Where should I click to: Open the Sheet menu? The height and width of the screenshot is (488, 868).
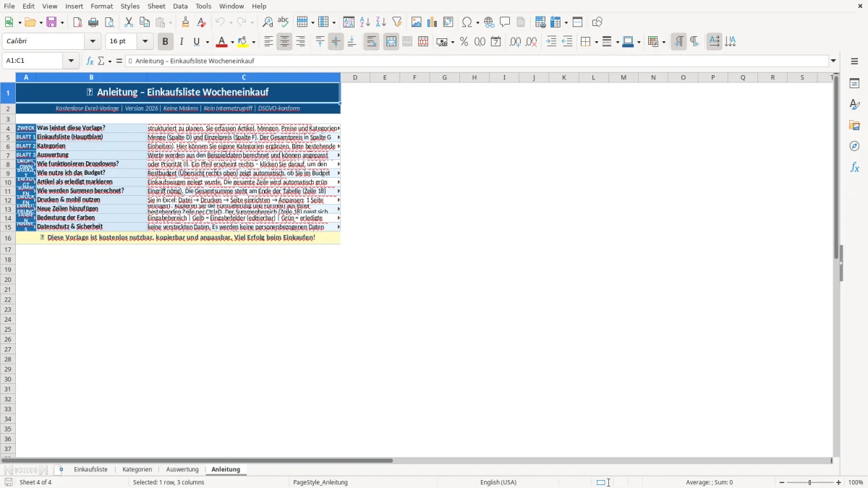click(x=156, y=6)
